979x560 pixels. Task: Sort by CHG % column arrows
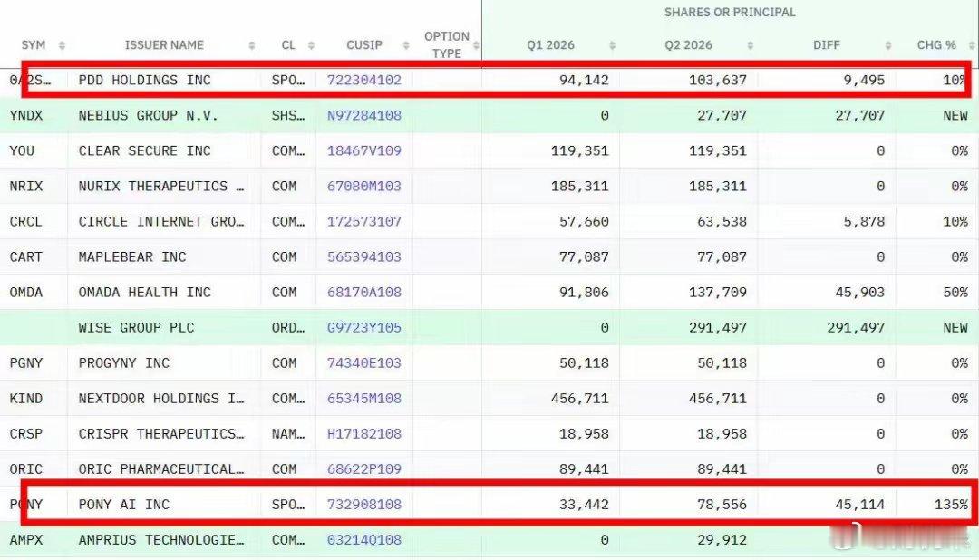[972, 45]
